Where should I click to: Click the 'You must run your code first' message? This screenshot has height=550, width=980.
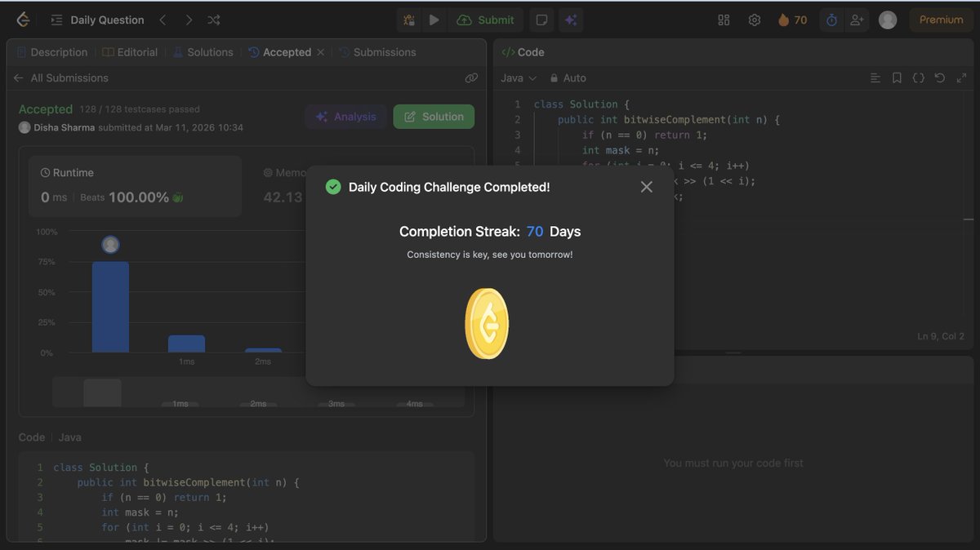pos(733,463)
